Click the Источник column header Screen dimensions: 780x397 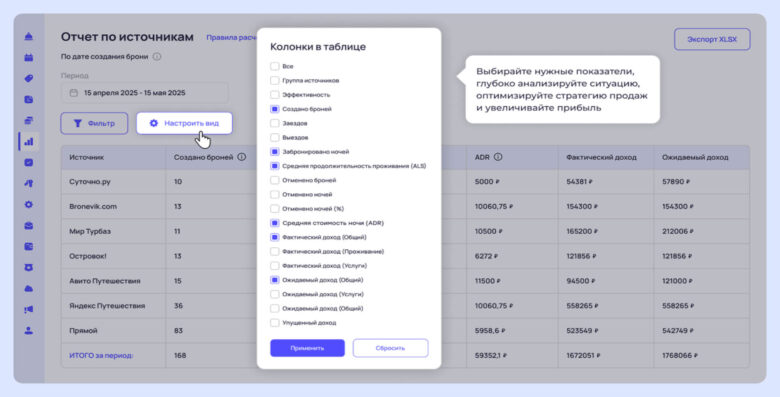coord(87,157)
